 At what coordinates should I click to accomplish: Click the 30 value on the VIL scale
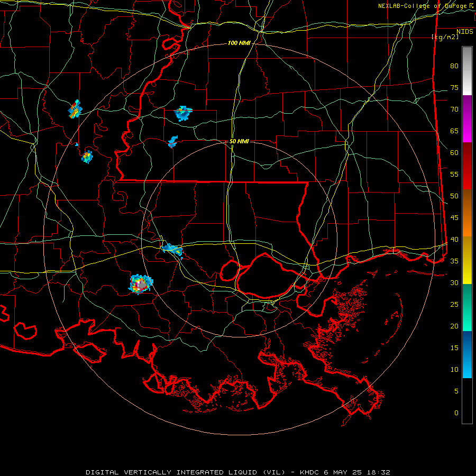coord(454,282)
